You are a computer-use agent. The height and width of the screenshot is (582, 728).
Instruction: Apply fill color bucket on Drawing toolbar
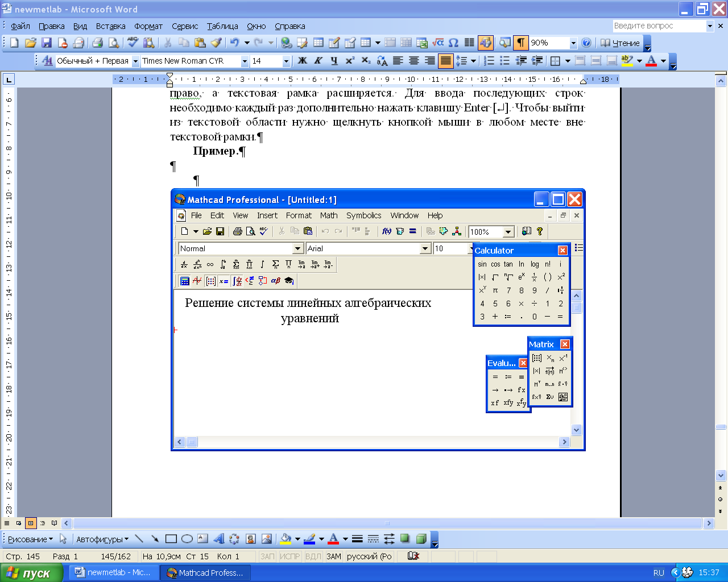286,539
